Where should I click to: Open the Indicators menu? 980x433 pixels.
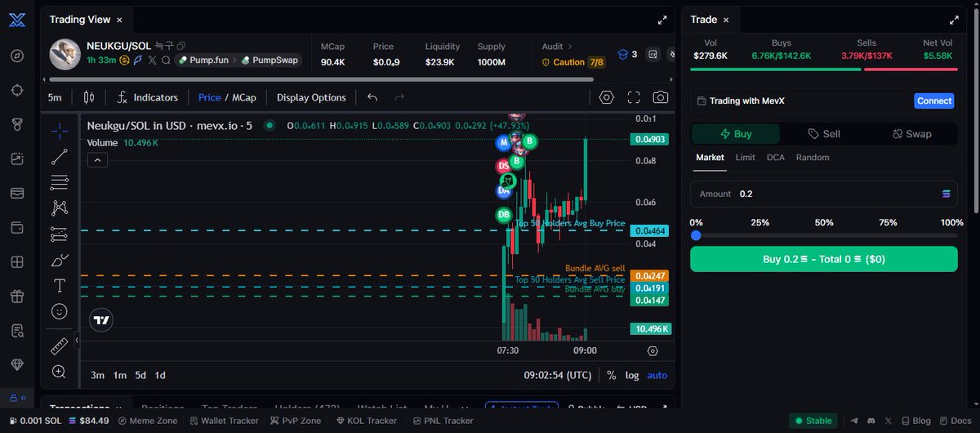148,97
